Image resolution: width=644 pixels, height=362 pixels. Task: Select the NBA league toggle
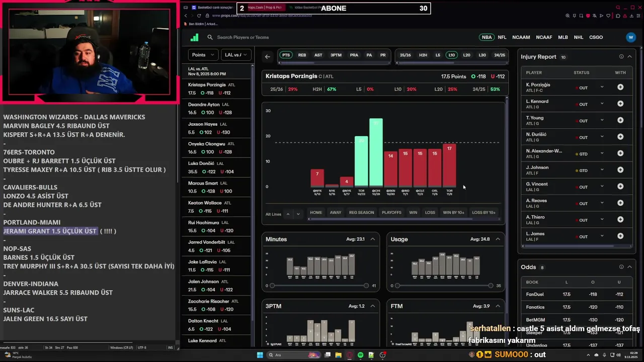point(487,37)
